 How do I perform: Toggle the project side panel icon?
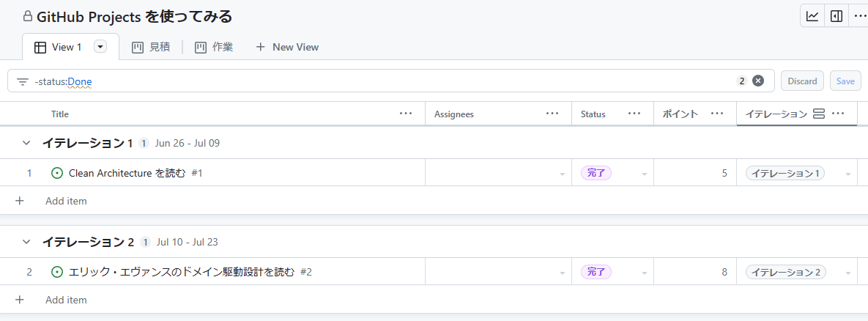tap(836, 16)
